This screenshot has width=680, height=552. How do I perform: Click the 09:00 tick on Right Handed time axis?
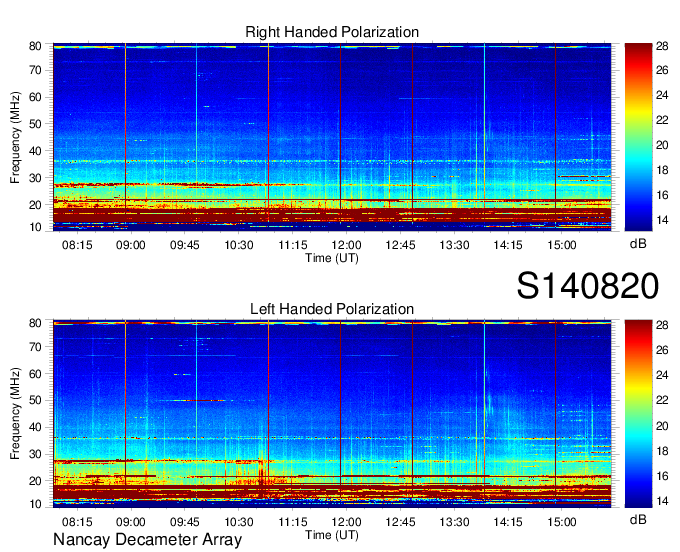click(131, 245)
